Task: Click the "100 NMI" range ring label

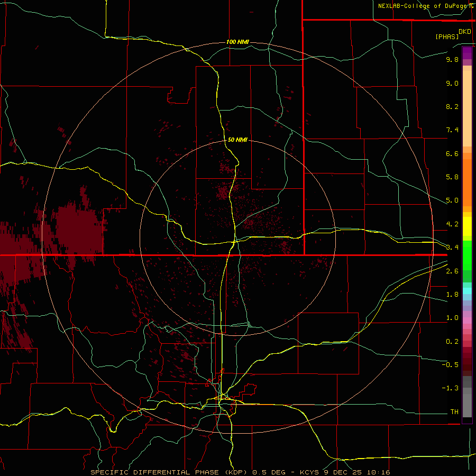Action: [x=237, y=42]
